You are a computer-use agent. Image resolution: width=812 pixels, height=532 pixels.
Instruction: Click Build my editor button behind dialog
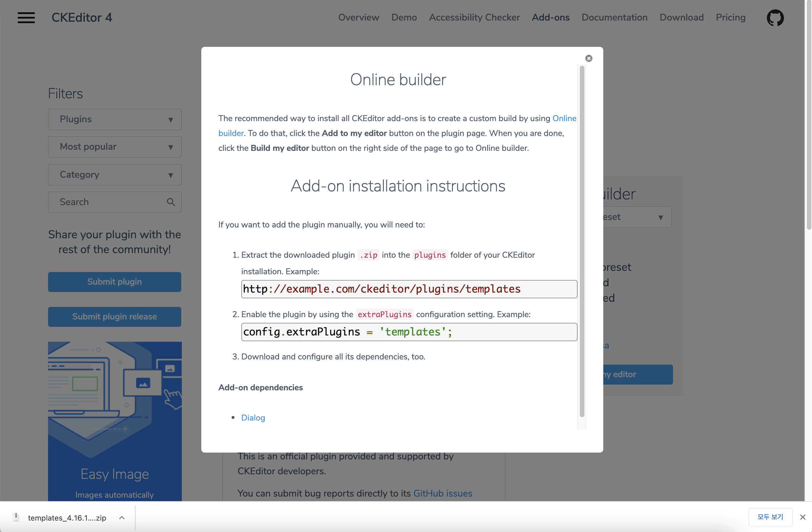click(638, 375)
